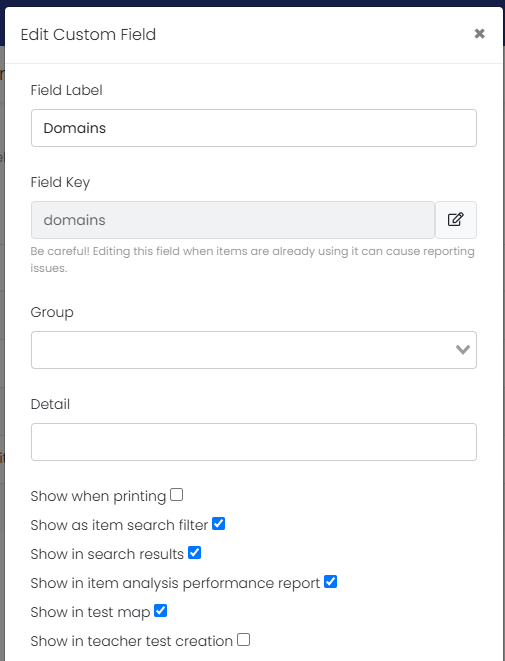Screen dimensions: 505x661
Task: Click the edit pencil icon beside Field Key
Action: 456,220
